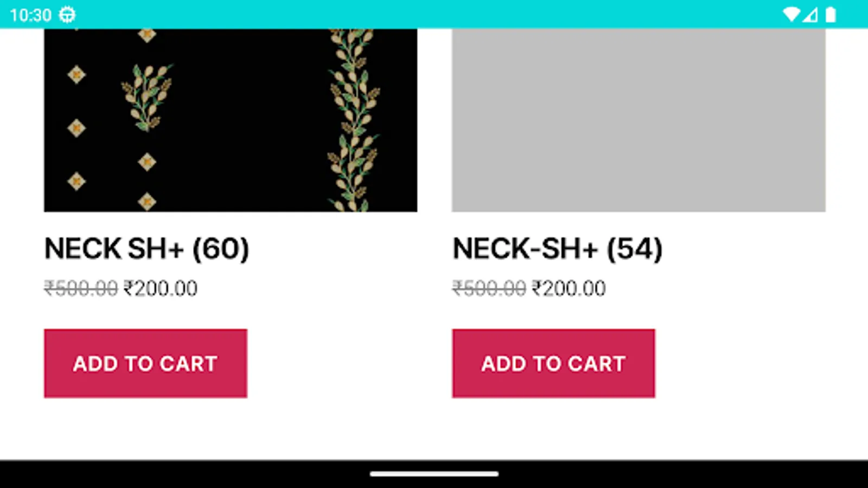This screenshot has width=868, height=488.
Task: Open the NECK SH+ (60) fabric image
Action: (231, 120)
